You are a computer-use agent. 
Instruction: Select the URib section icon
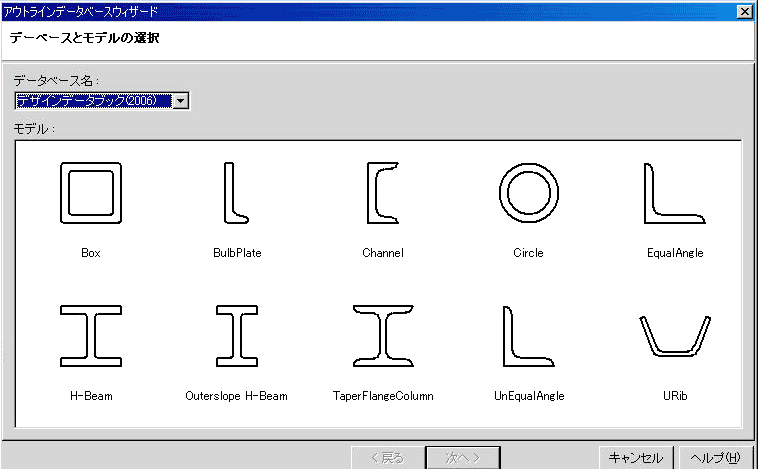pos(674,335)
